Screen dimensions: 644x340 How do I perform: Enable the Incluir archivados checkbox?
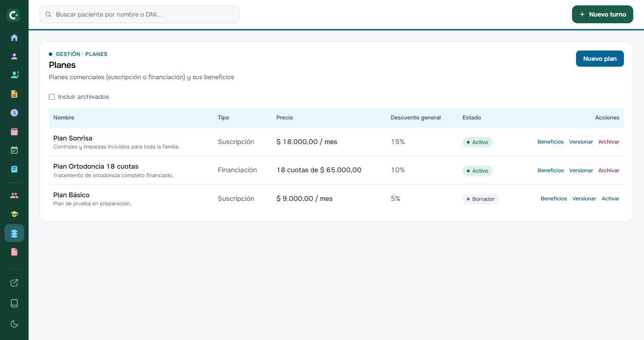(x=52, y=97)
